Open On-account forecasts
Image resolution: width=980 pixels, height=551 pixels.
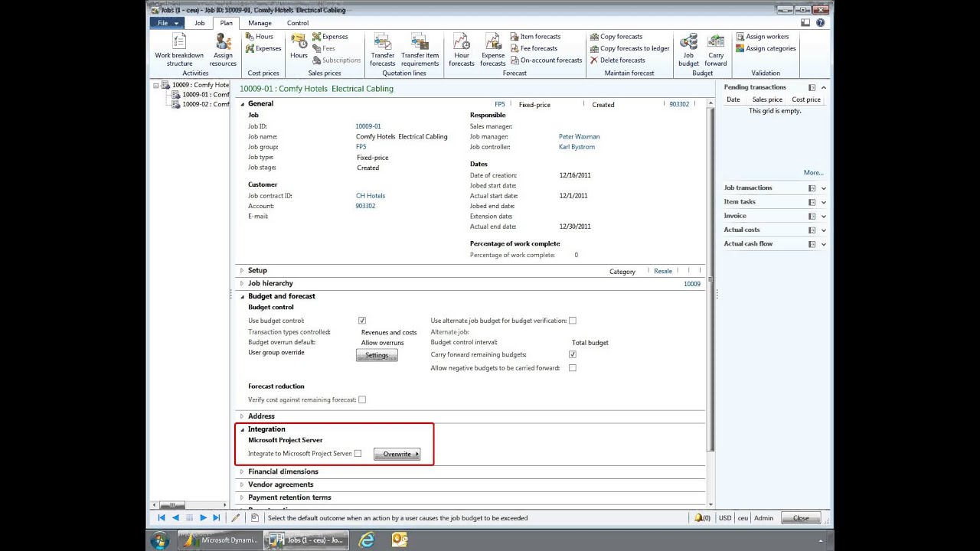click(x=546, y=60)
